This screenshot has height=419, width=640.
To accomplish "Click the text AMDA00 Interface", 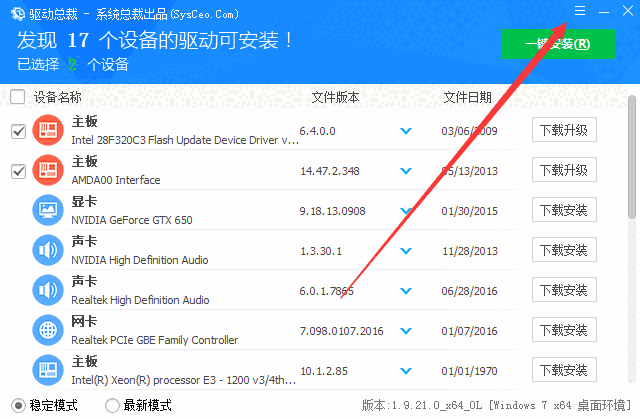I will [116, 180].
